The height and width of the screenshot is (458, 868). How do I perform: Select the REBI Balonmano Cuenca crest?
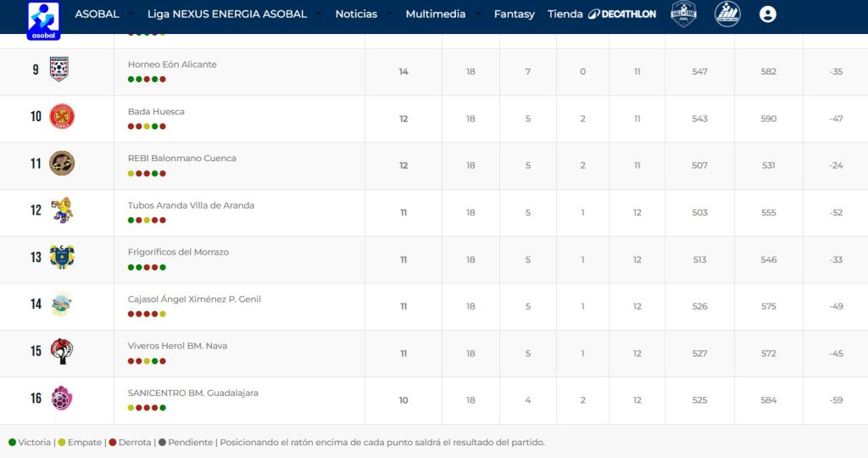[62, 163]
